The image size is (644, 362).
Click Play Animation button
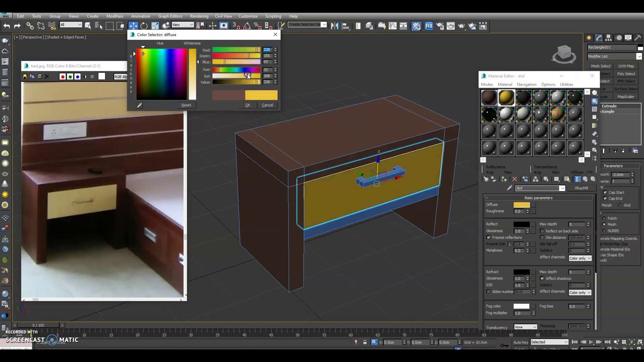coord(591,342)
